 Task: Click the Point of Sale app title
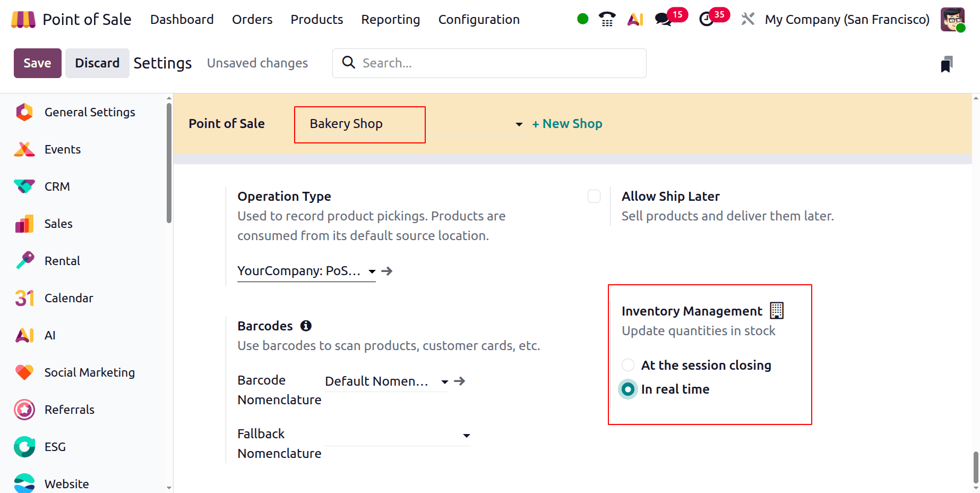[87, 20]
